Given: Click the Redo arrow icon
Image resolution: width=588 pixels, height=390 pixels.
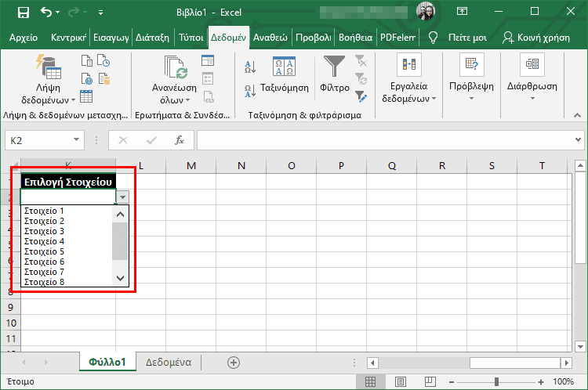Looking at the screenshot, I should 74,13.
